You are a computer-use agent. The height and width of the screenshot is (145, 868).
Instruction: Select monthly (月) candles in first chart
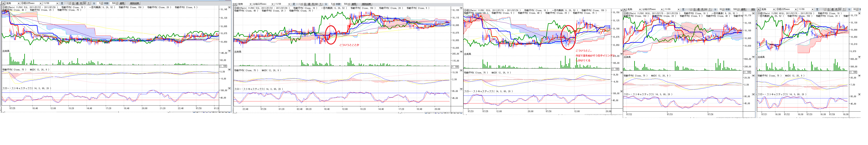(81, 3)
